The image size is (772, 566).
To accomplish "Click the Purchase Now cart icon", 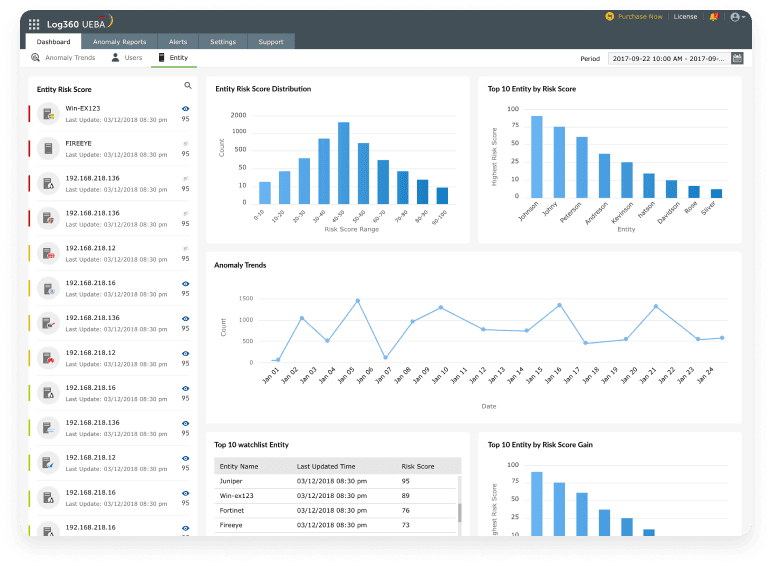I will 610,16.
